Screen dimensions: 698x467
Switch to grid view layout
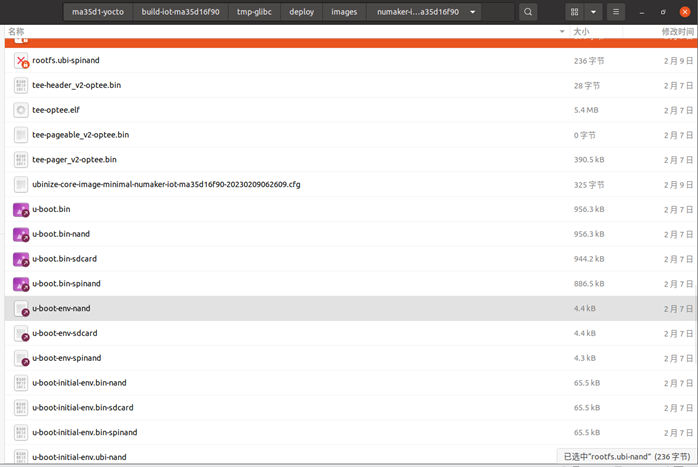point(574,12)
